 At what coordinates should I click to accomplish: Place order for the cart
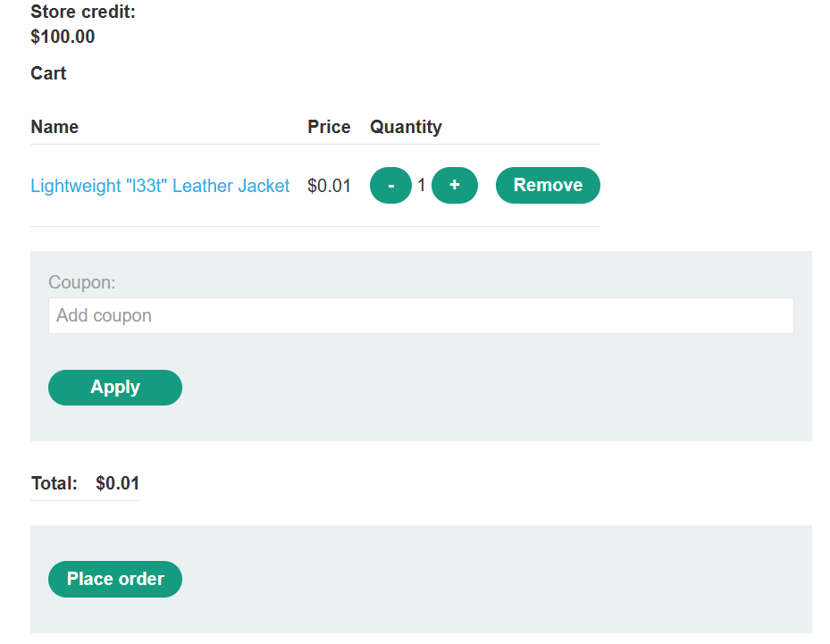click(115, 579)
